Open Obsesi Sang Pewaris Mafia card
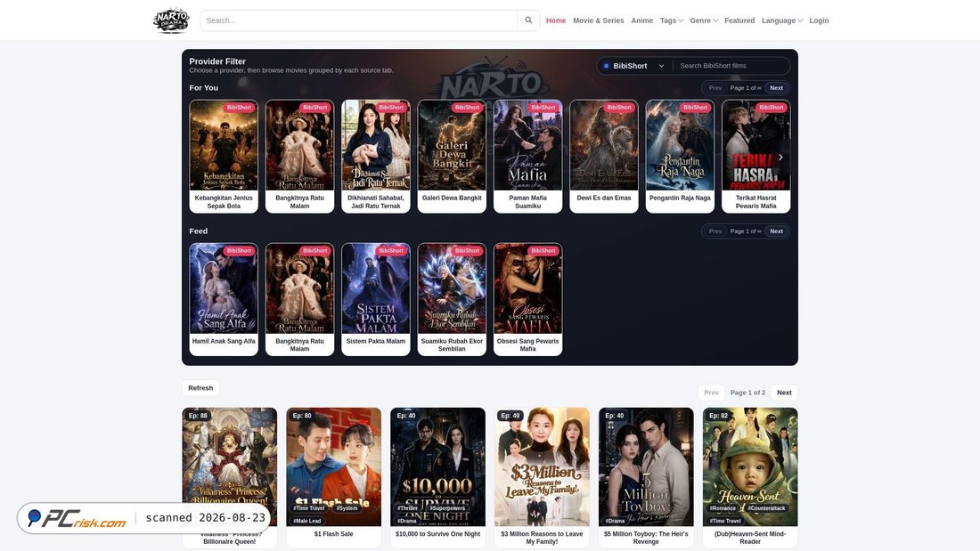This screenshot has height=551, width=980. tap(528, 299)
